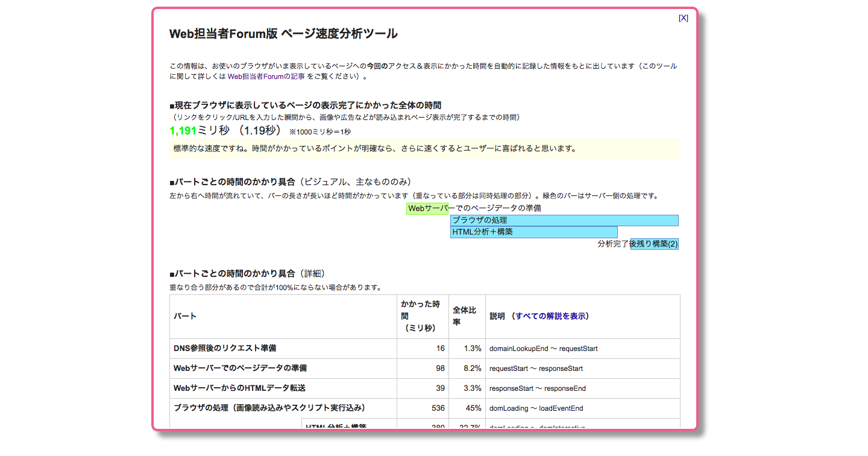Click the green Webサーバー timeline bar
868x456 pixels.
427,209
